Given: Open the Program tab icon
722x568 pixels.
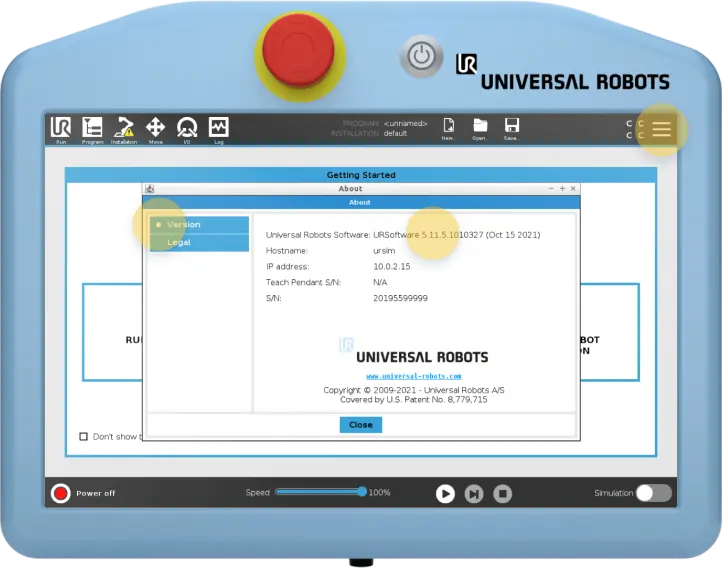Looking at the screenshot, I should [x=92, y=128].
